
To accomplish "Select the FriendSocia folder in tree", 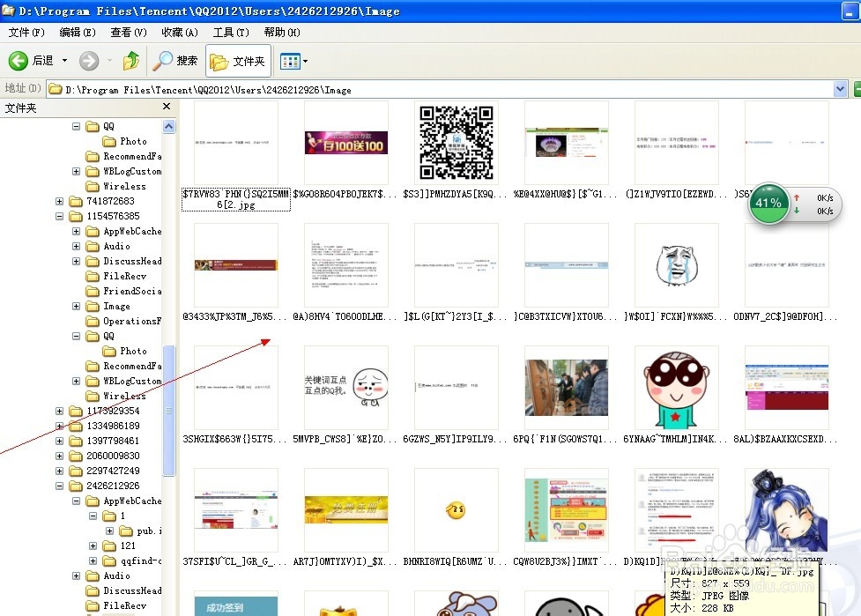I will tap(132, 291).
